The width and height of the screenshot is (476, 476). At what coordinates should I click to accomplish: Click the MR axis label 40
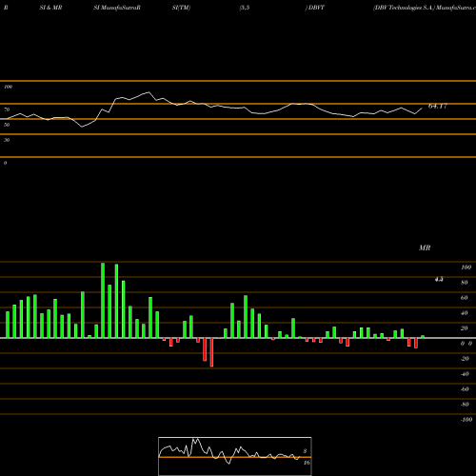tap(465, 313)
